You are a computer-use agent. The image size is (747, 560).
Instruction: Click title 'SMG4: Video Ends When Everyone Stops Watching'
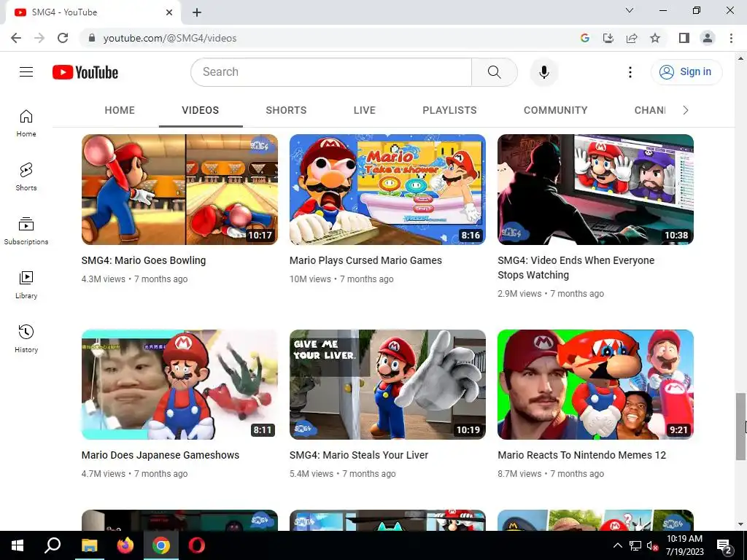(576, 268)
